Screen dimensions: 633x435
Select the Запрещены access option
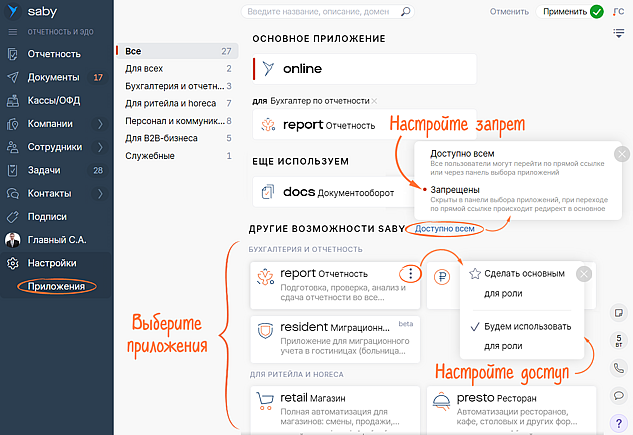[x=455, y=190]
